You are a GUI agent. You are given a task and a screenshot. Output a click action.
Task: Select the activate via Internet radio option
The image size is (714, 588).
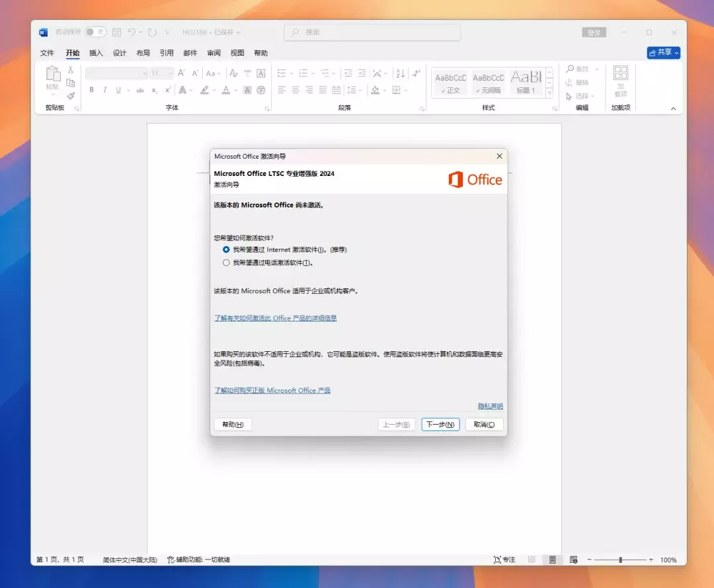pos(226,249)
